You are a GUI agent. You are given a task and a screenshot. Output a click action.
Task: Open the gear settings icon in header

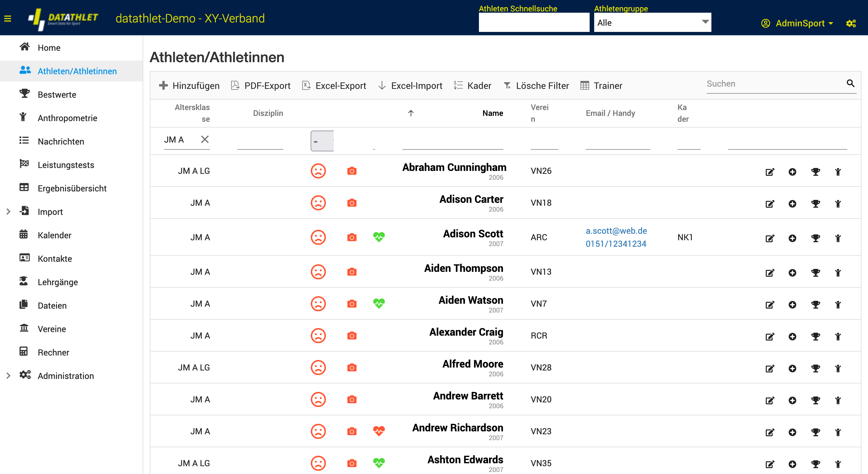pyautogui.click(x=851, y=23)
